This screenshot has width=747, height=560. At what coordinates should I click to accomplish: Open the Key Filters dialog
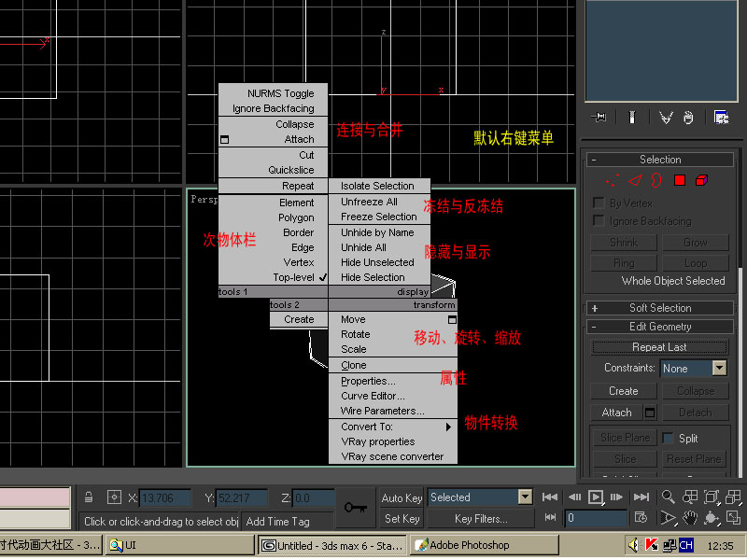[480, 518]
